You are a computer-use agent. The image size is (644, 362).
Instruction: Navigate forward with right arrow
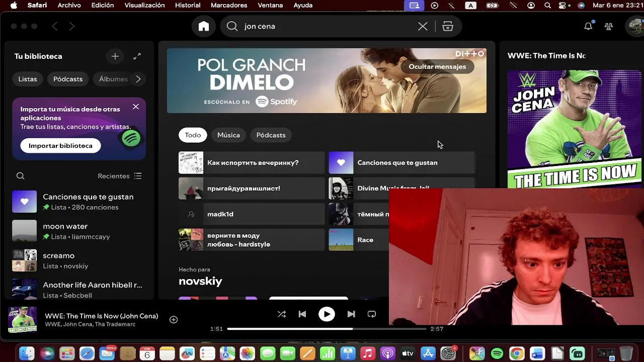72,26
